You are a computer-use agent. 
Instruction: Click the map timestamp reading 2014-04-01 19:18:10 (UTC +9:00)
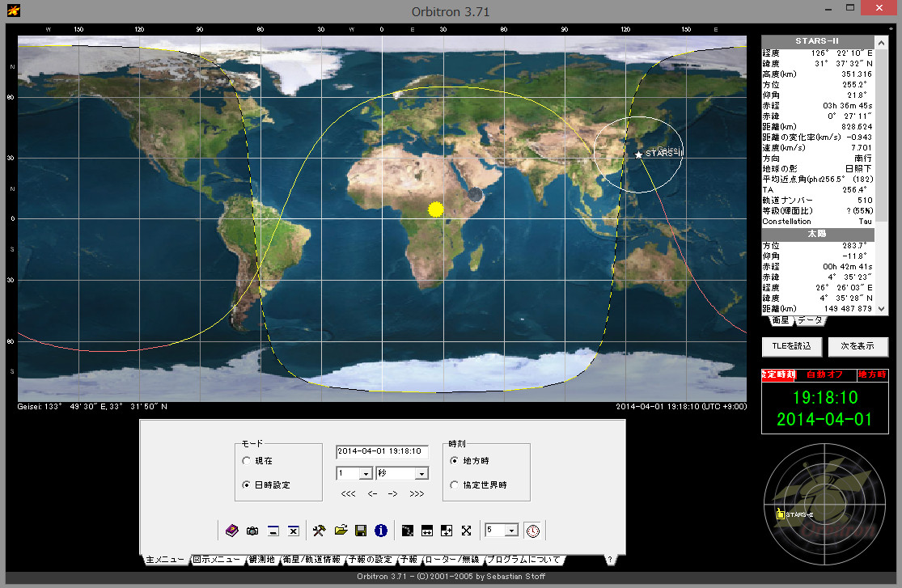point(681,407)
